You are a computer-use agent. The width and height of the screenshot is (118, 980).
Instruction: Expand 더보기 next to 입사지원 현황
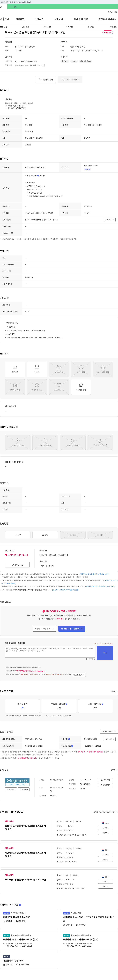click(114, 691)
